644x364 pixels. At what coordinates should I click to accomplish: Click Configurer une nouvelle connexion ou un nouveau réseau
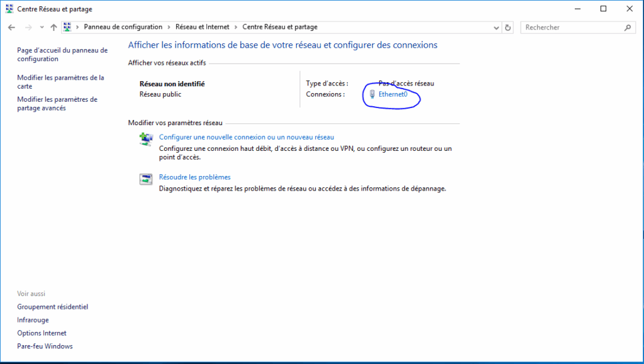[246, 137]
